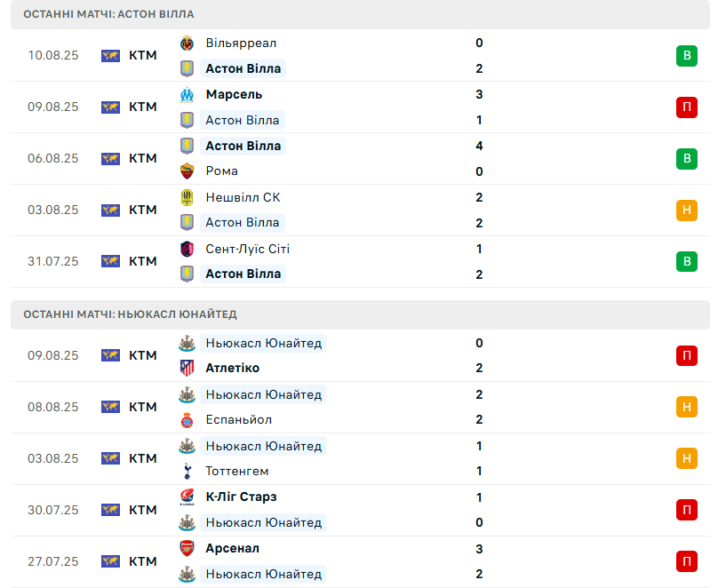Open the Еспаньйол team link

pos(238,419)
